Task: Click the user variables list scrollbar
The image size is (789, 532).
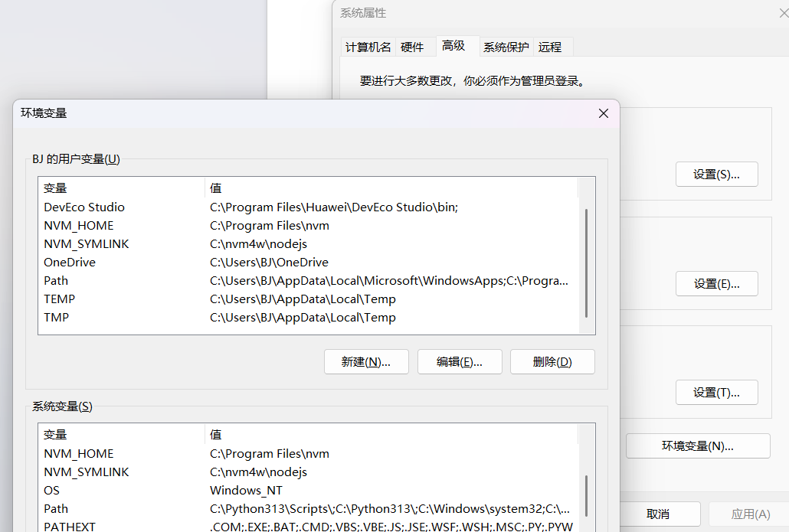Action: coord(587,263)
